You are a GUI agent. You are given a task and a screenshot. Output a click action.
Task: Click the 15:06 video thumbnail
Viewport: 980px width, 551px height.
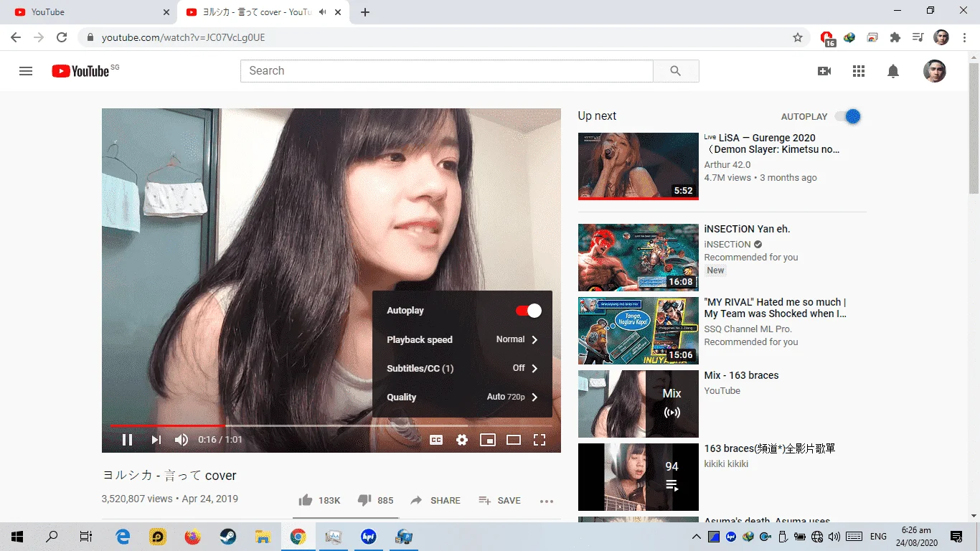(x=639, y=331)
